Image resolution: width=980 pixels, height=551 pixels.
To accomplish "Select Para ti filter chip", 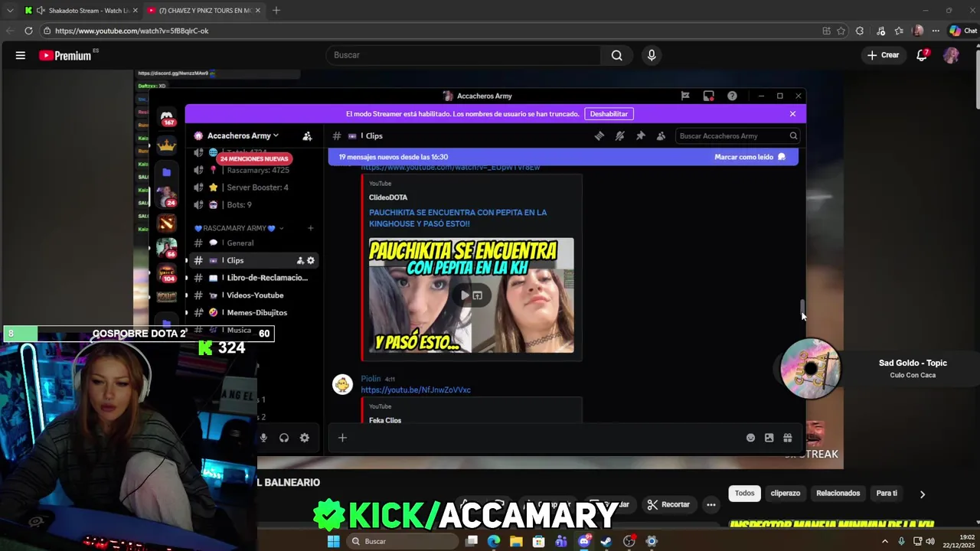I will click(x=887, y=494).
